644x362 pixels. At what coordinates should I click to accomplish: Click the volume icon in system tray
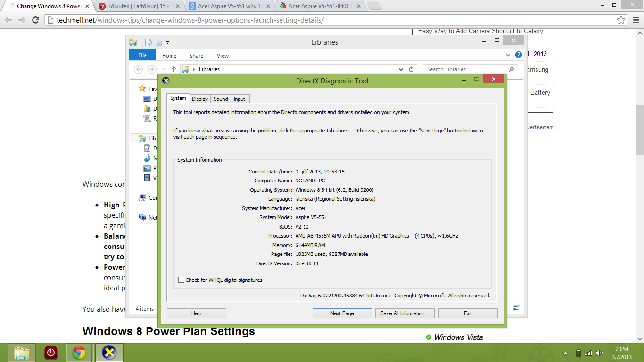[599, 353]
